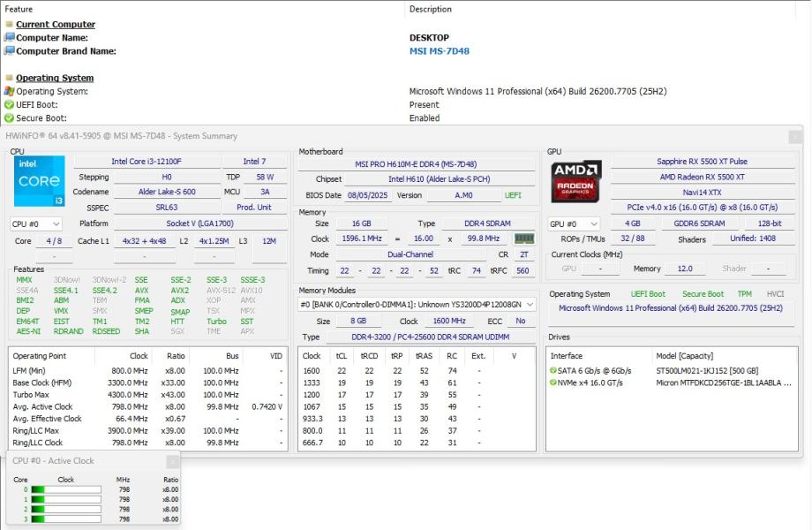Click the Base Clock (HFM) row

point(148,382)
